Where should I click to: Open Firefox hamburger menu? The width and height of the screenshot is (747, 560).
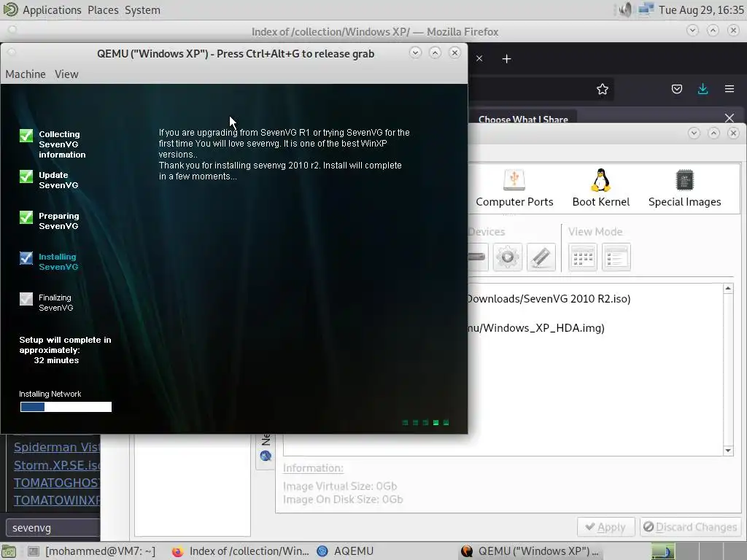coord(729,89)
